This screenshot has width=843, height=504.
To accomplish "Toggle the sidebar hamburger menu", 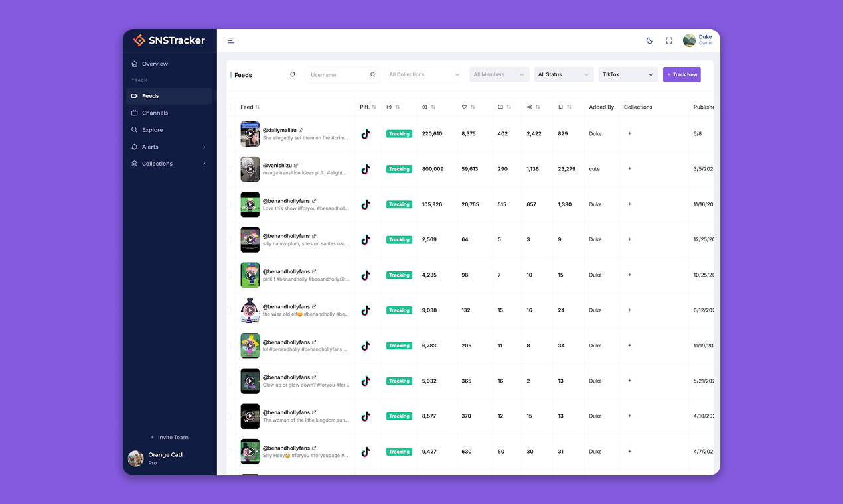I will click(231, 40).
